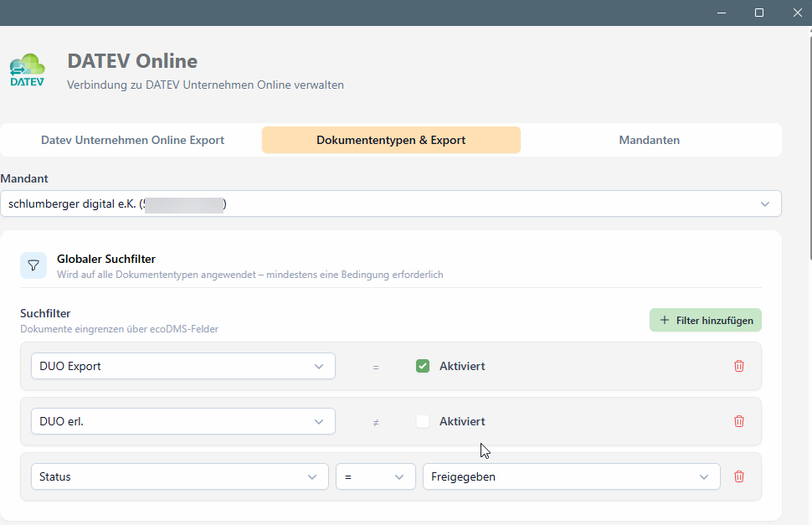The height and width of the screenshot is (525, 812).
Task: Click text 'Dokumente eingrenzen über ecoDMS-Felder'
Action: pos(119,329)
